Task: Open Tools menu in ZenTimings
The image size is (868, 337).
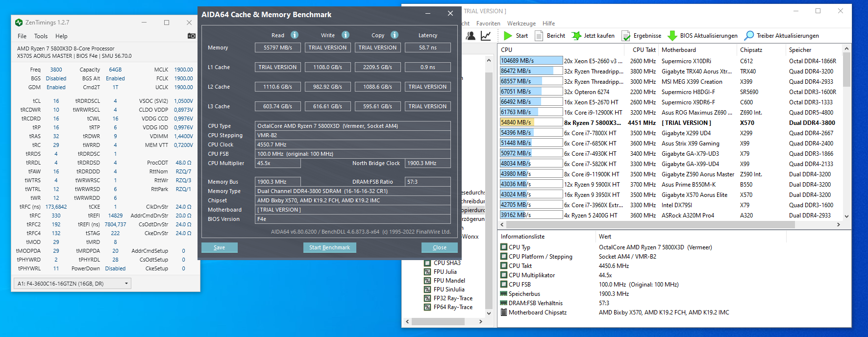Action: [x=41, y=36]
